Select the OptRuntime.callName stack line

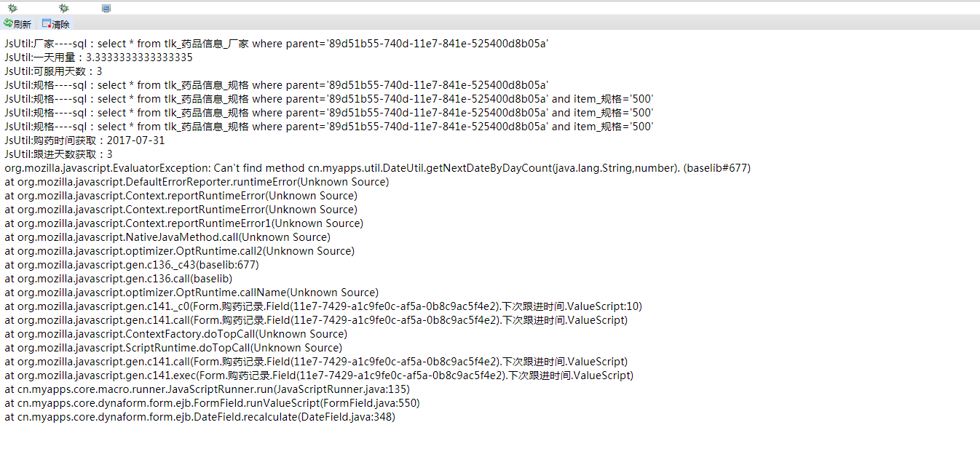(191, 293)
